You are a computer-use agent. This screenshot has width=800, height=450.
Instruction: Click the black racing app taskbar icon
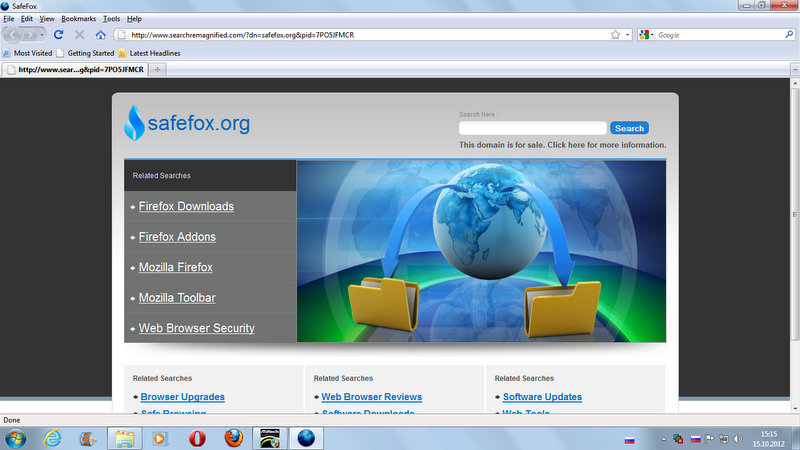point(269,438)
